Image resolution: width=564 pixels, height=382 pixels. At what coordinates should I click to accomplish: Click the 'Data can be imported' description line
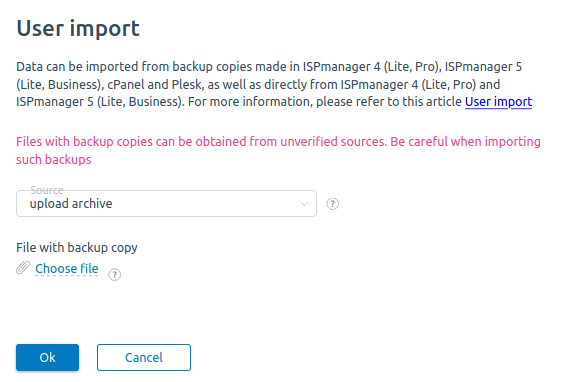coord(269,67)
